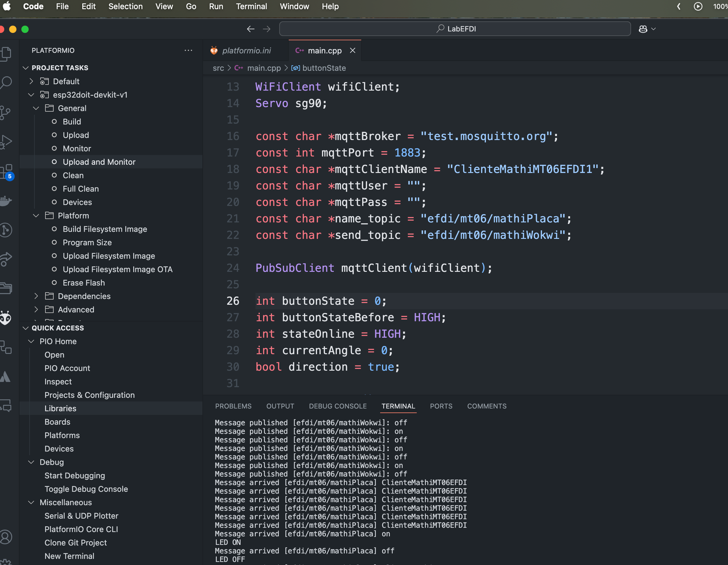The image size is (728, 565).
Task: Open the COMMENTS panel tab
Action: point(487,406)
